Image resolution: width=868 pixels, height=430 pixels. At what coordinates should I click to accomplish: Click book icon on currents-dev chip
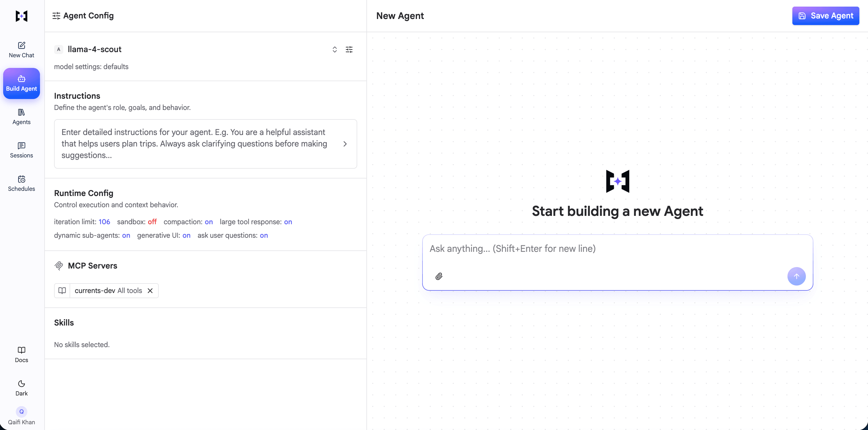(62, 291)
